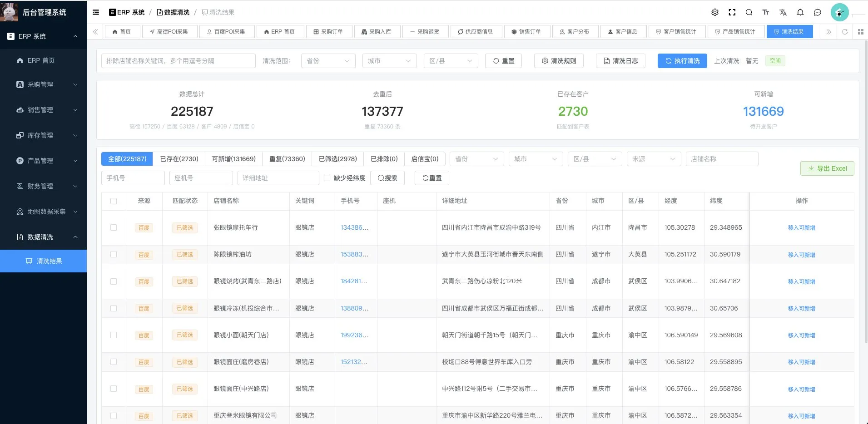Screen dimensions: 868x424
Task: Click the 详细地址 filter input
Action: 278,178
